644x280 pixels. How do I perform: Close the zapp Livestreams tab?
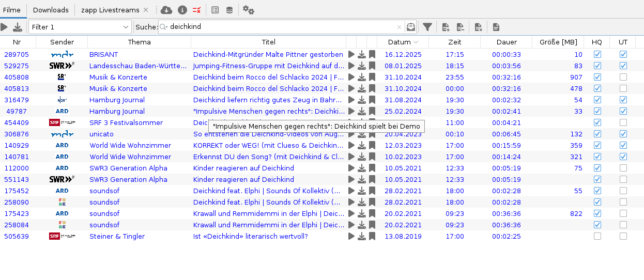pyautogui.click(x=146, y=10)
